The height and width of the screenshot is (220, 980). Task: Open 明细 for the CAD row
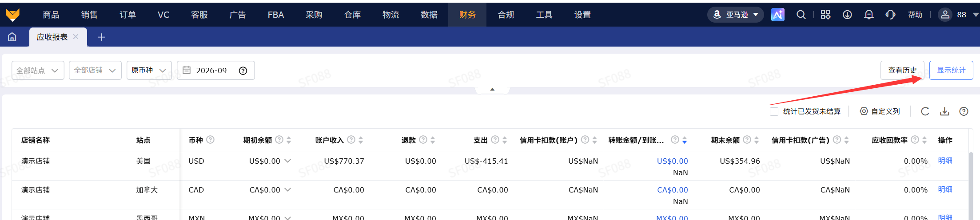(945, 189)
